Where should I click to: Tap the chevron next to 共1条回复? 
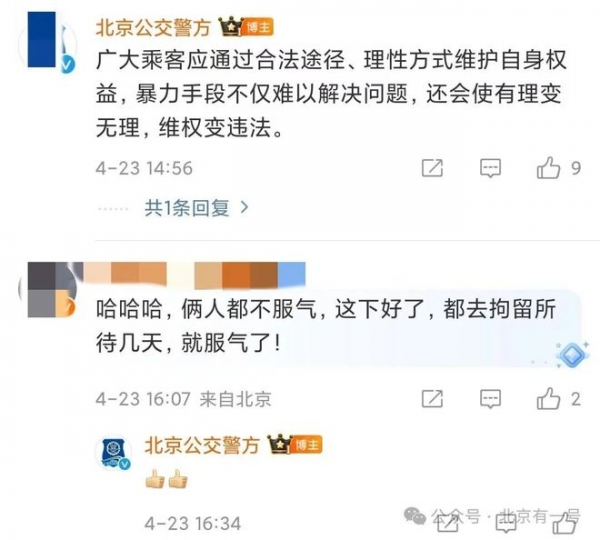pyautogui.click(x=244, y=207)
